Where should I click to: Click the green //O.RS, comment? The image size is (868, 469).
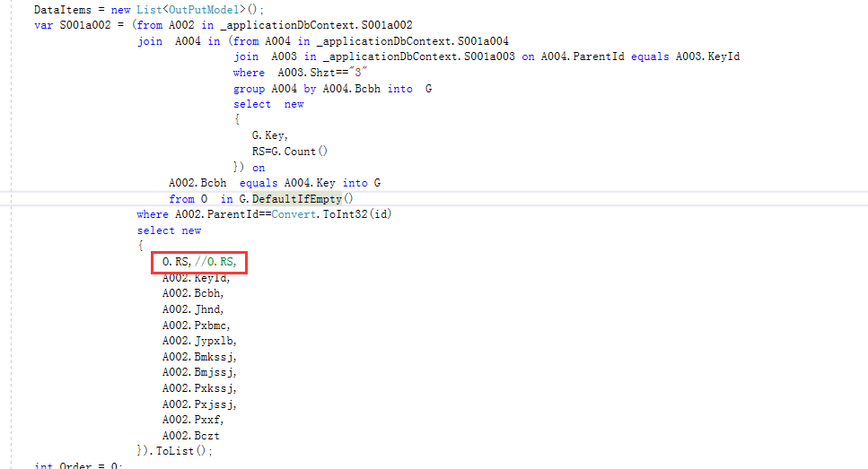(215, 262)
